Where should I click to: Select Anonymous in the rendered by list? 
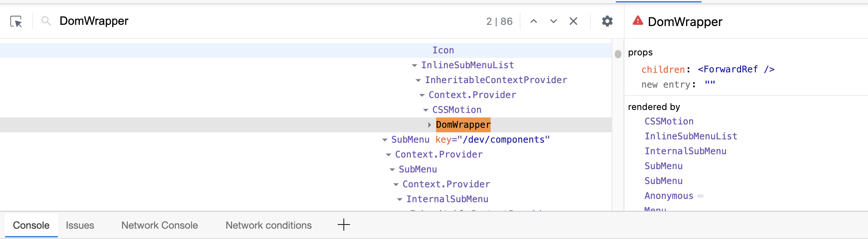668,196
